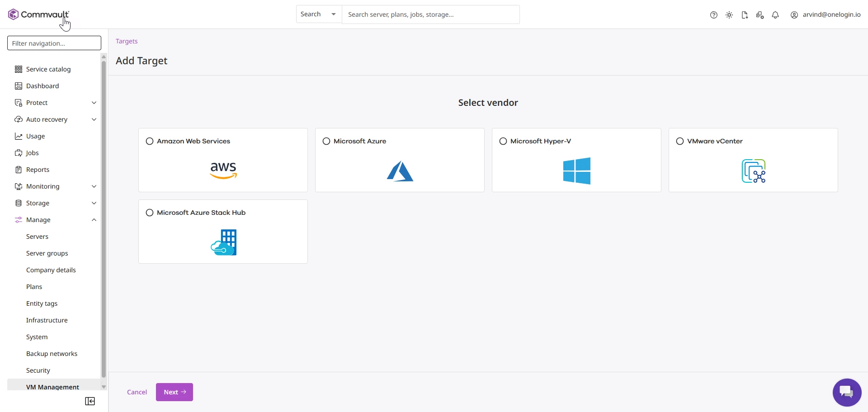Select the Amazon Web Services radio button
Image resolution: width=868 pixels, height=412 pixels.
(x=150, y=141)
